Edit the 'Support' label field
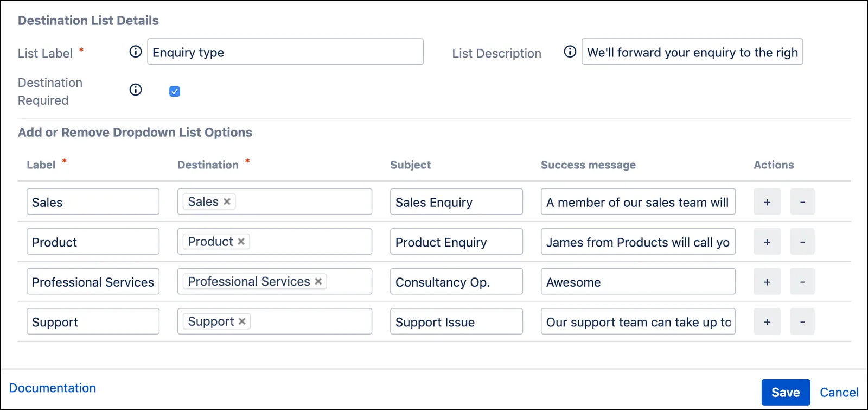The image size is (868, 410). click(x=93, y=321)
